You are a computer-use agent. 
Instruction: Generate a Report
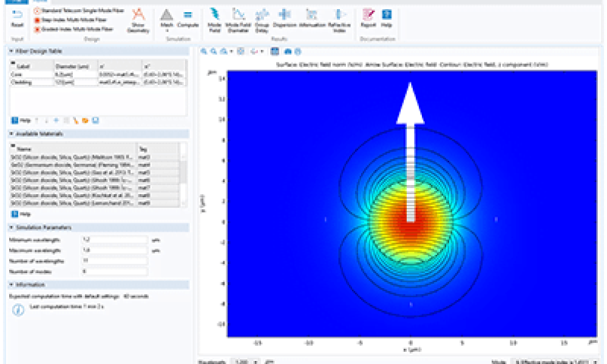368,19
